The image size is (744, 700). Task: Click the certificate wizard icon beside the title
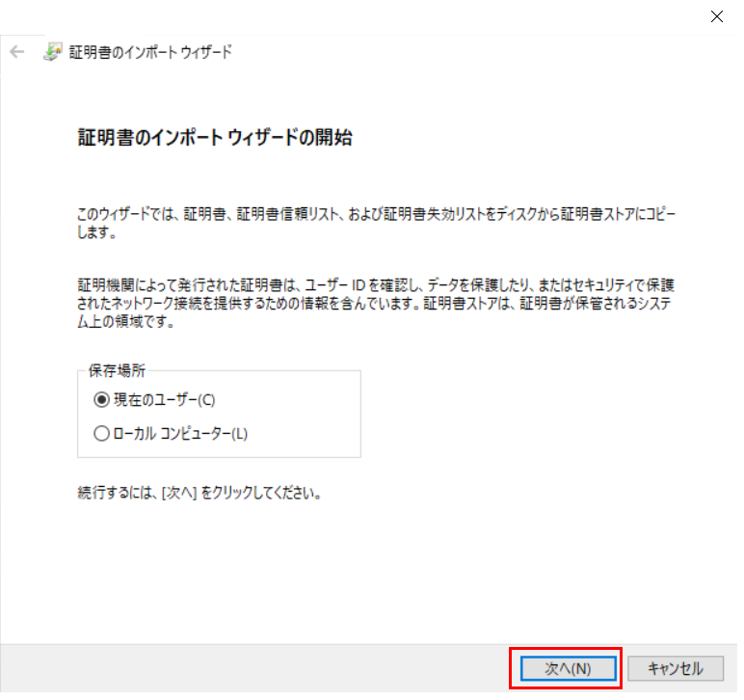[x=53, y=52]
